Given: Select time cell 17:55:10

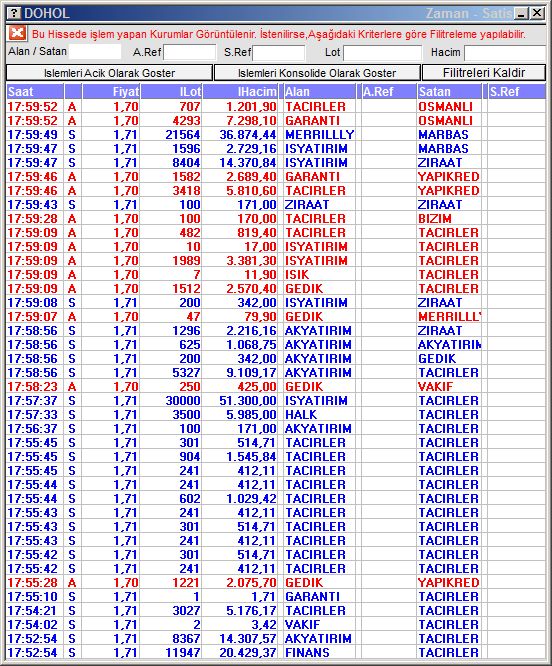Looking at the screenshot, I should click(x=33, y=597).
